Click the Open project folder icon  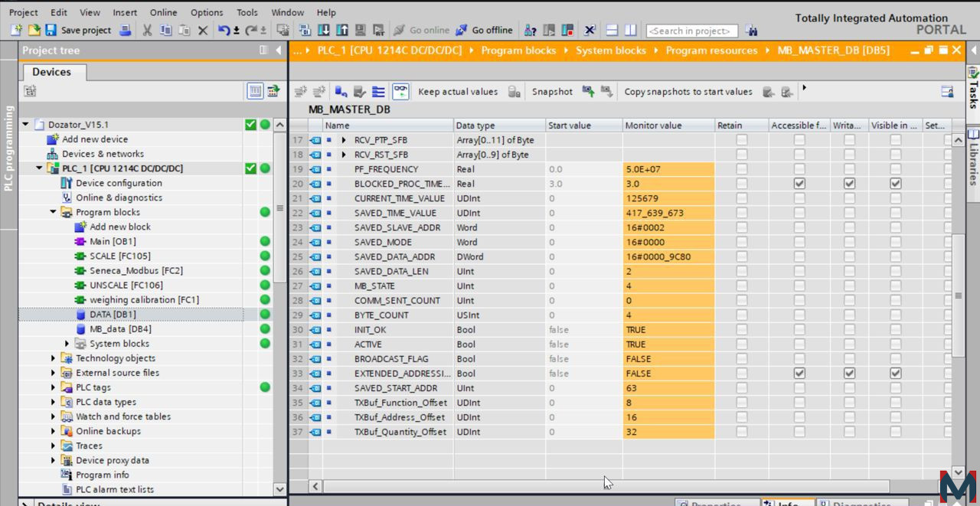point(34,30)
